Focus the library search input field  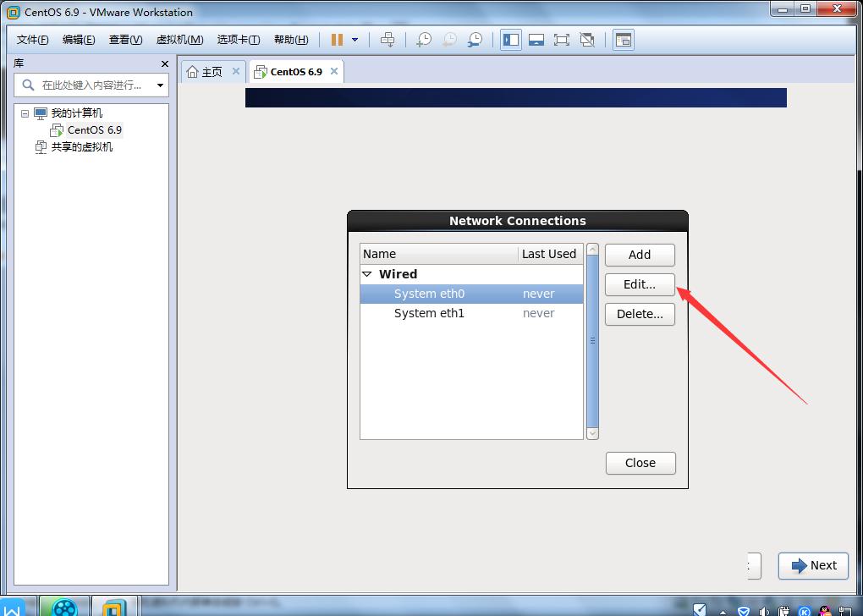coord(92,85)
